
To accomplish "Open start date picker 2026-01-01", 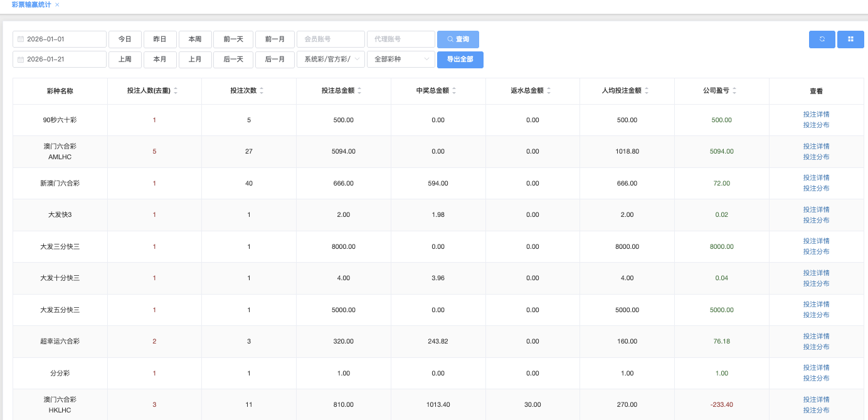I will 60,39.
